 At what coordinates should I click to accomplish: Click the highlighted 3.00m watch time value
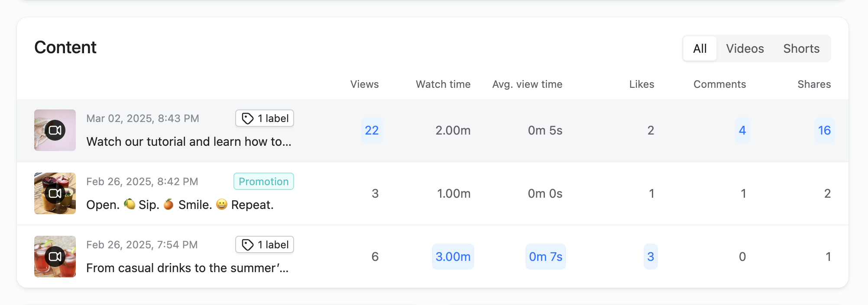[453, 257]
